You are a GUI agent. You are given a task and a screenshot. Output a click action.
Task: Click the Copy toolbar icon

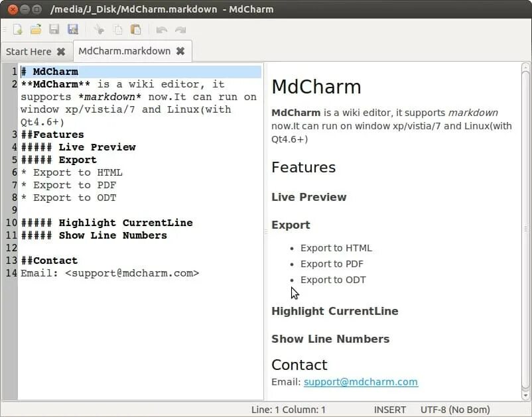[117, 29]
